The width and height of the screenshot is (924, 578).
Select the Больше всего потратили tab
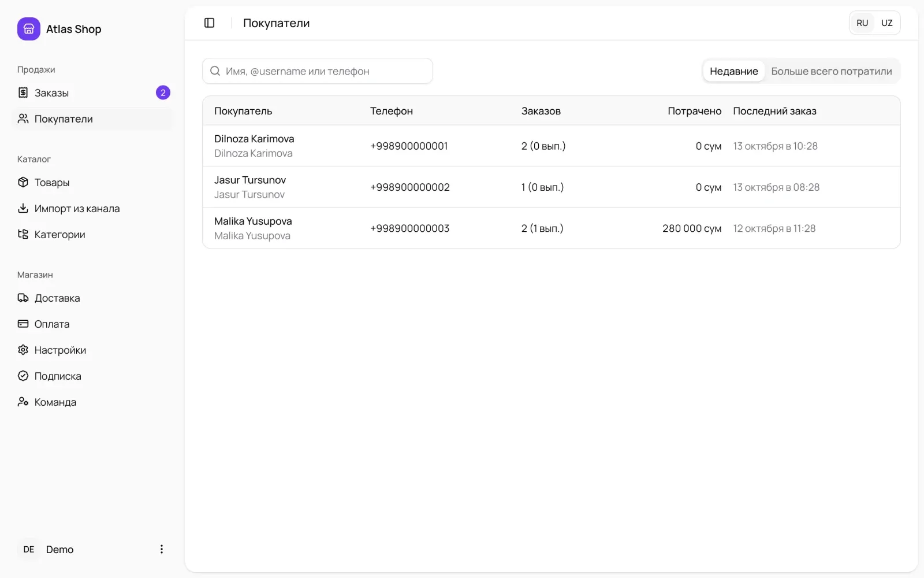(x=832, y=71)
